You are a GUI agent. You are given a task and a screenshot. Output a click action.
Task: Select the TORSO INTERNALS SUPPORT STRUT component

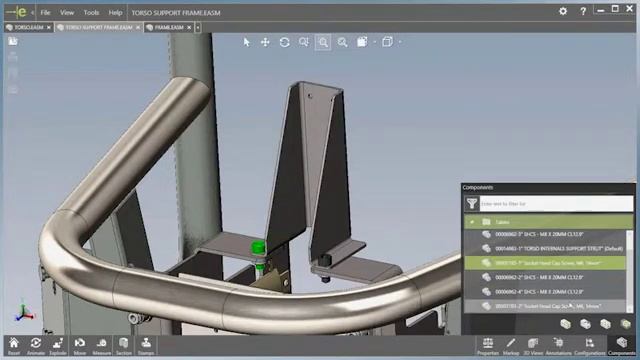click(x=545, y=249)
